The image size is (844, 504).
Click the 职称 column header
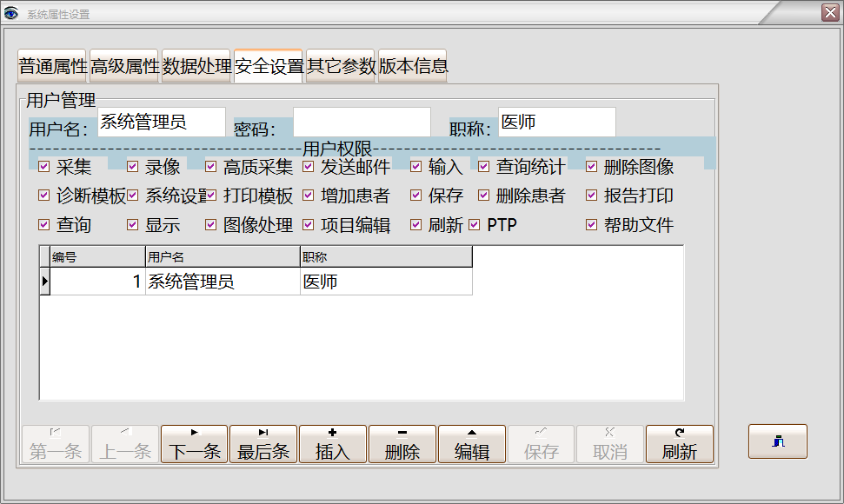point(385,257)
